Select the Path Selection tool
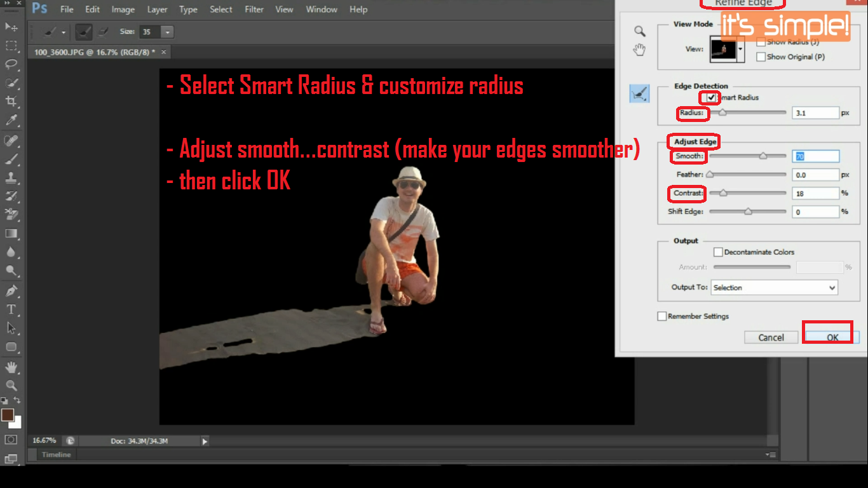 (x=11, y=328)
